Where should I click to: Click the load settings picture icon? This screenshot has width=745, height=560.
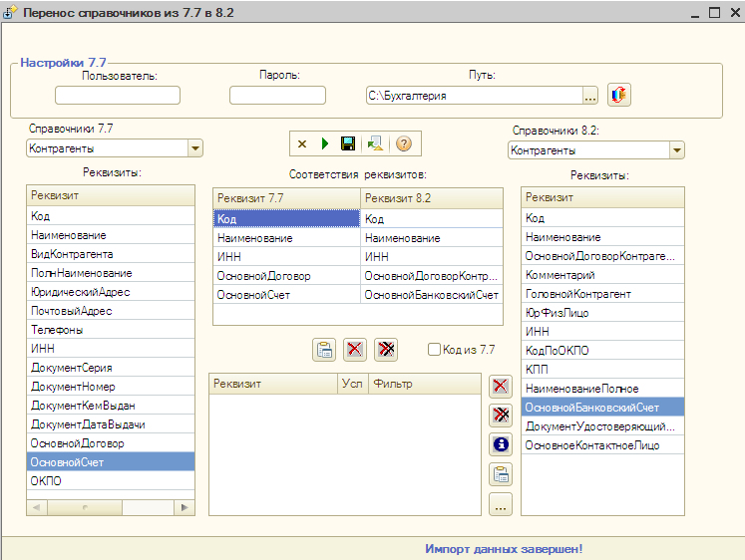click(x=375, y=143)
